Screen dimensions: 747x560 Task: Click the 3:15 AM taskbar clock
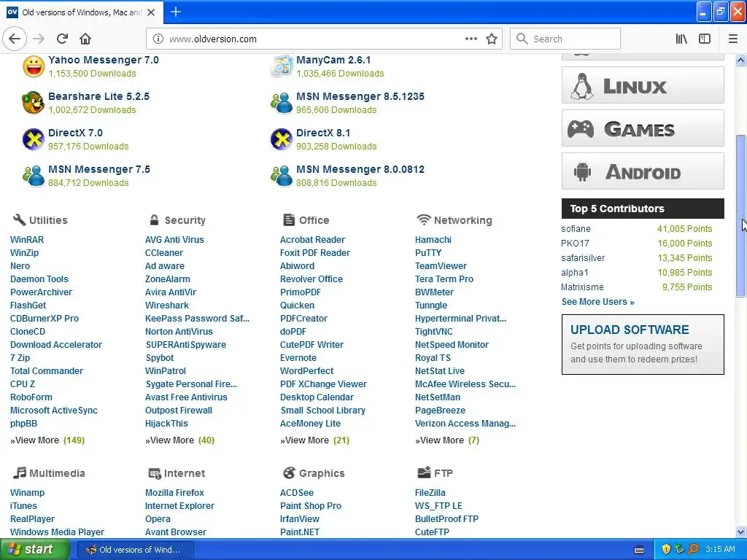720,549
